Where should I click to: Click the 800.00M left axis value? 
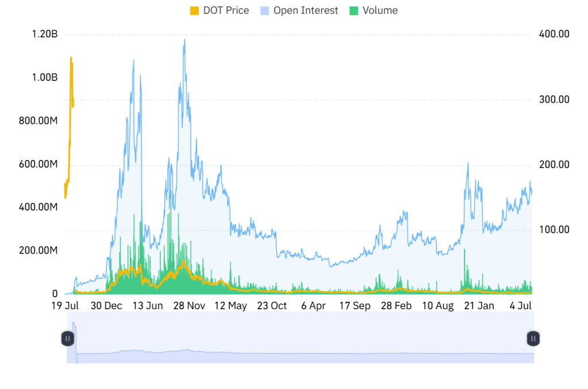pos(38,120)
